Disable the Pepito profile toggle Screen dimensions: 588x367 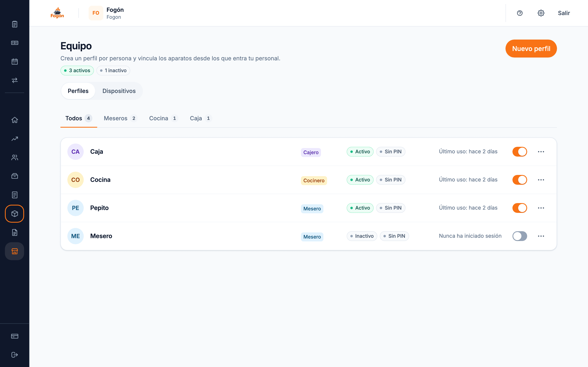(x=520, y=208)
